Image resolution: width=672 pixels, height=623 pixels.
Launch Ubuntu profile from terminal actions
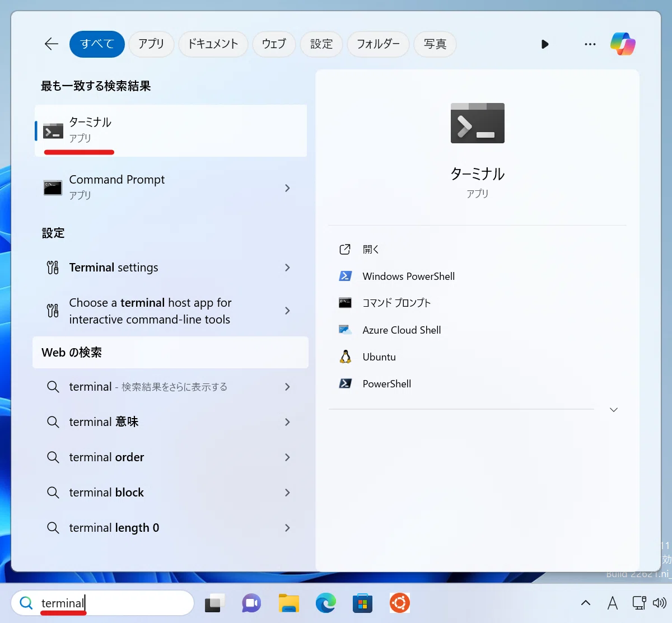(x=379, y=357)
